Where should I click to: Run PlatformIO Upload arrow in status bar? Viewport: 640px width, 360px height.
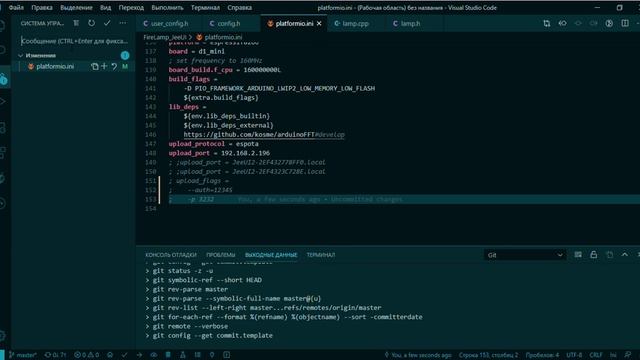coord(139,355)
